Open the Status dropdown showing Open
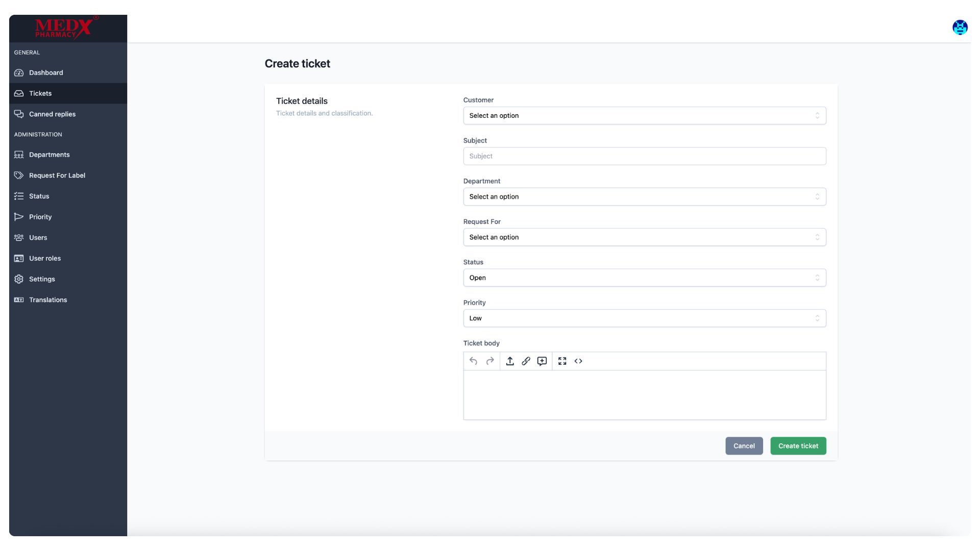The image size is (980, 551). (x=645, y=278)
